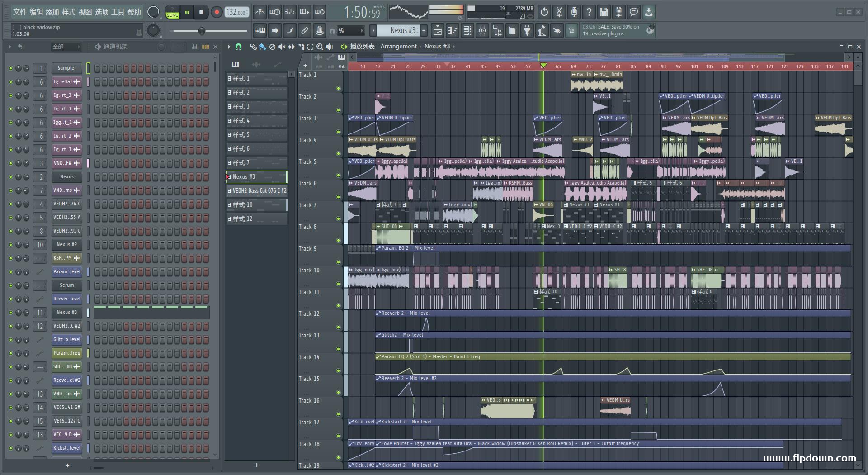Open the 添加 menu
868x475 pixels.
(x=52, y=12)
